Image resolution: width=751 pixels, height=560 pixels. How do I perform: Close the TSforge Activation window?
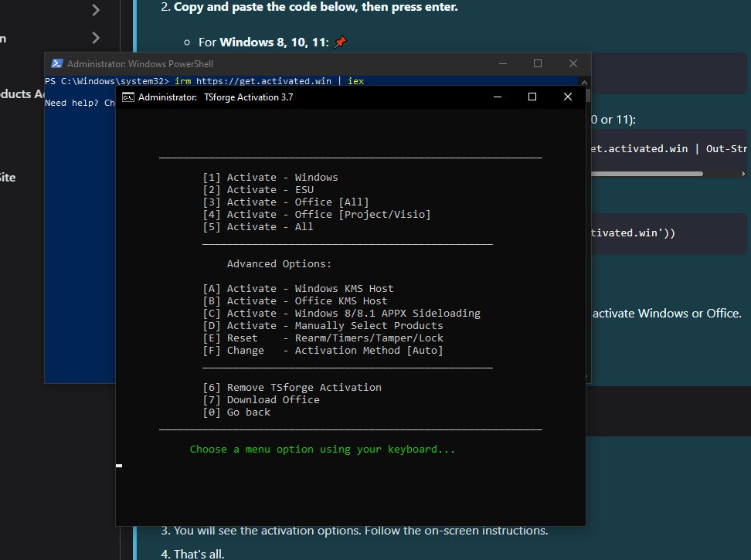click(x=568, y=97)
